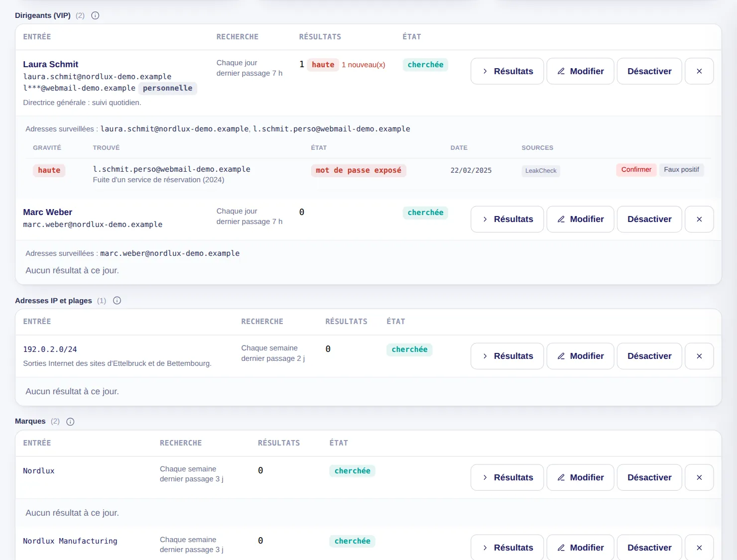Remove Marc Weber entry with X icon

[x=699, y=219]
